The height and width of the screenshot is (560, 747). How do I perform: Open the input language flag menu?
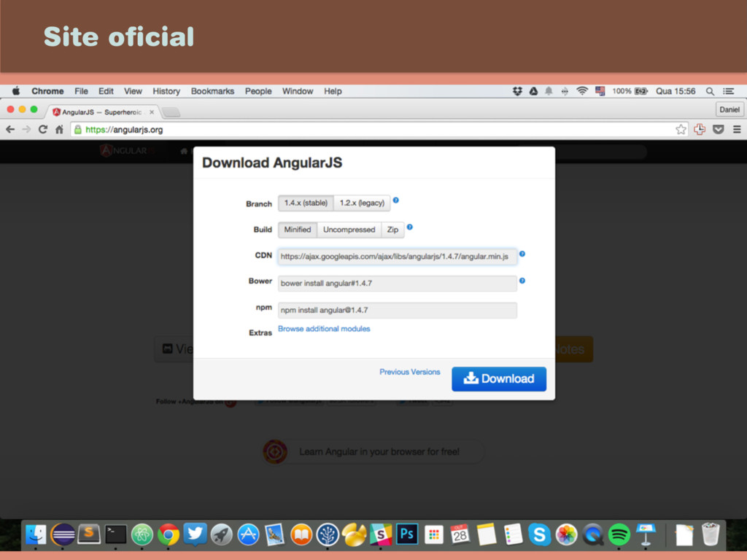click(600, 91)
